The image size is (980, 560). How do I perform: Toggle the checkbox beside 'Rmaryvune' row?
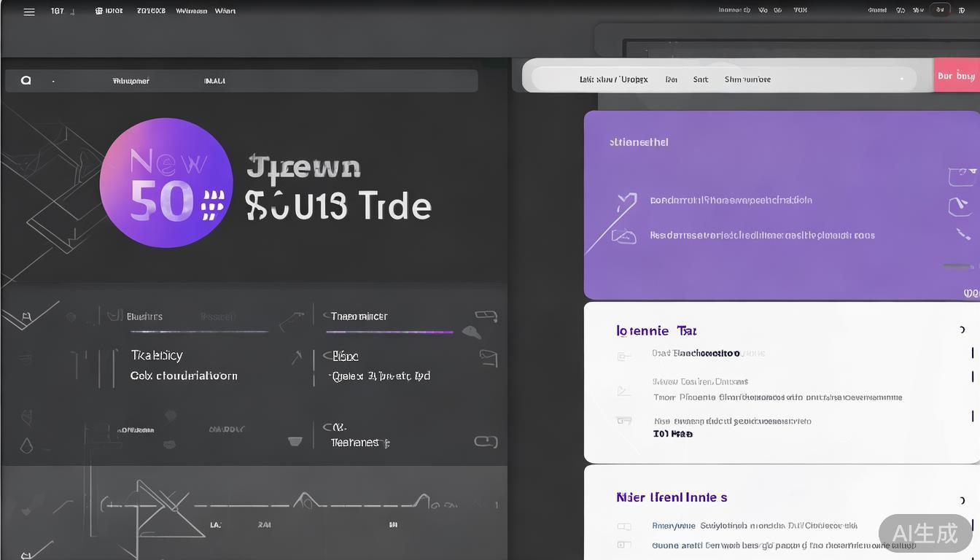coord(623,526)
